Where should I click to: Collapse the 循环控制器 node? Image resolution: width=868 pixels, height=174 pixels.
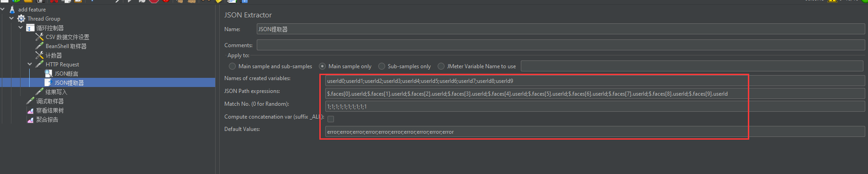(x=21, y=28)
